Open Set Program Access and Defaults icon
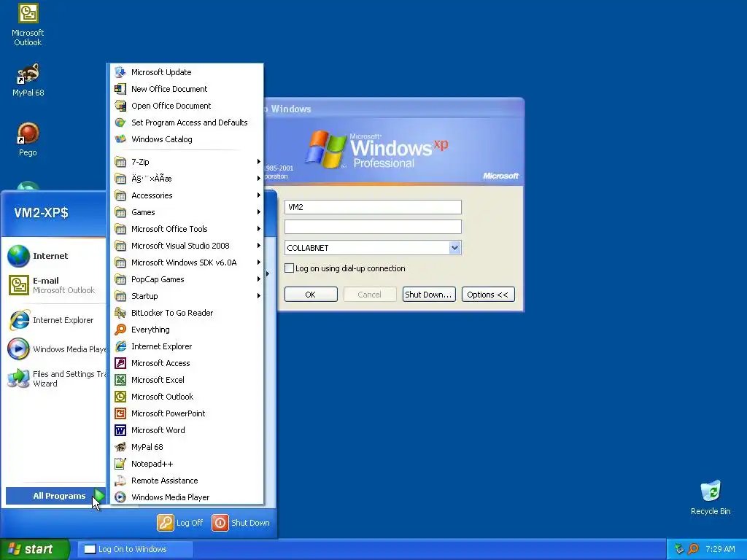 coord(120,122)
